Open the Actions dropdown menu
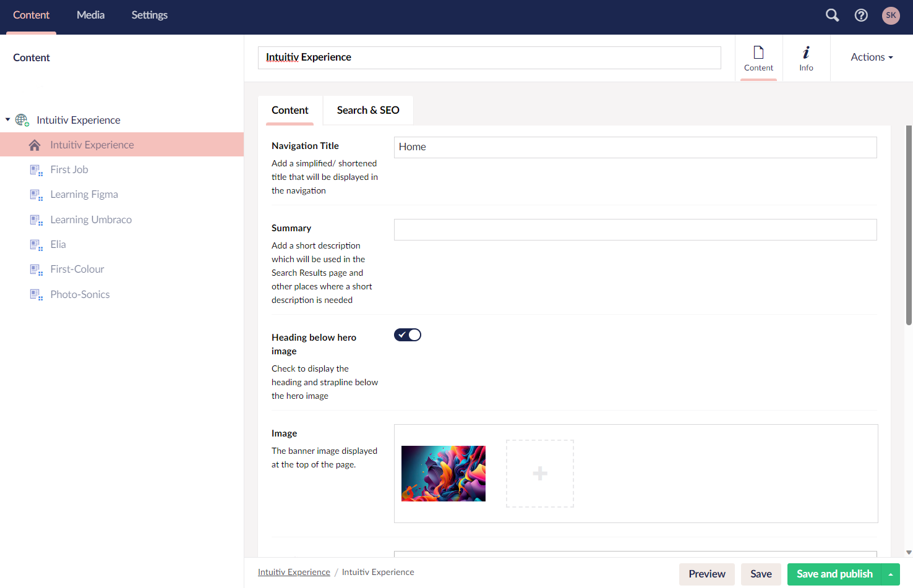The height and width of the screenshot is (588, 913). 871,56
